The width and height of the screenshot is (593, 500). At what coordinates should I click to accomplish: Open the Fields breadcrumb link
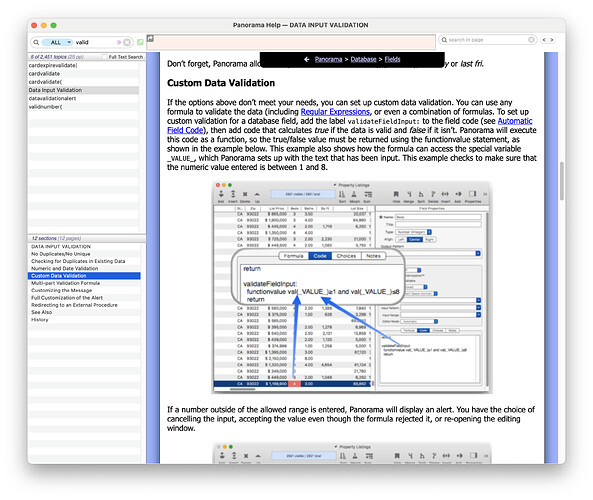point(392,59)
